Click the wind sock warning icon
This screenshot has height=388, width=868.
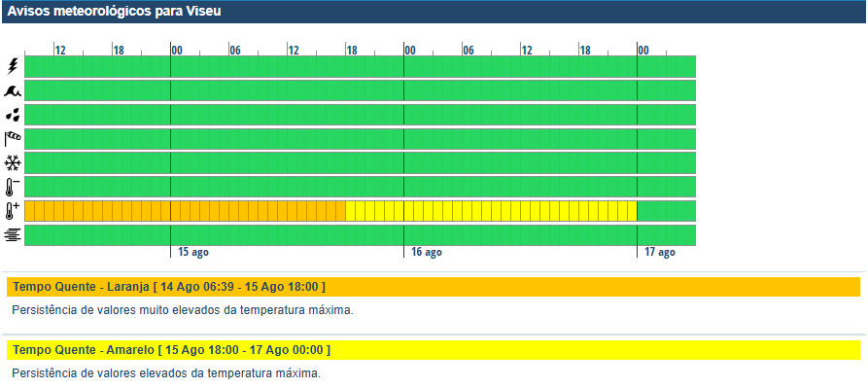pos(13,138)
